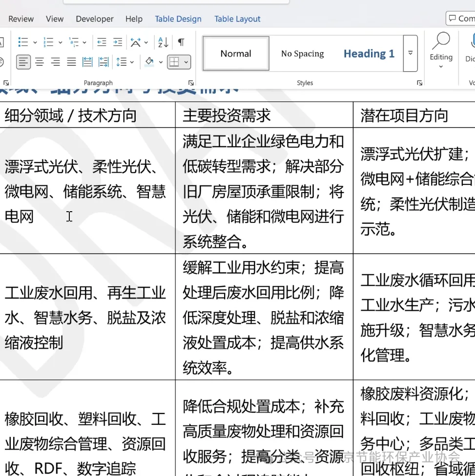Expand borders dropdown arrow

pyautogui.click(x=186, y=62)
